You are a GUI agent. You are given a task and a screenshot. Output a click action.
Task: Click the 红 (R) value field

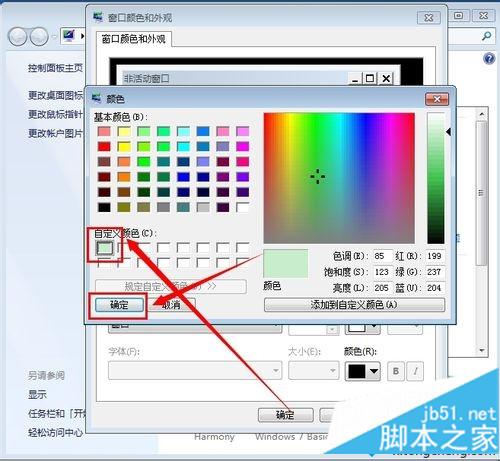click(435, 256)
